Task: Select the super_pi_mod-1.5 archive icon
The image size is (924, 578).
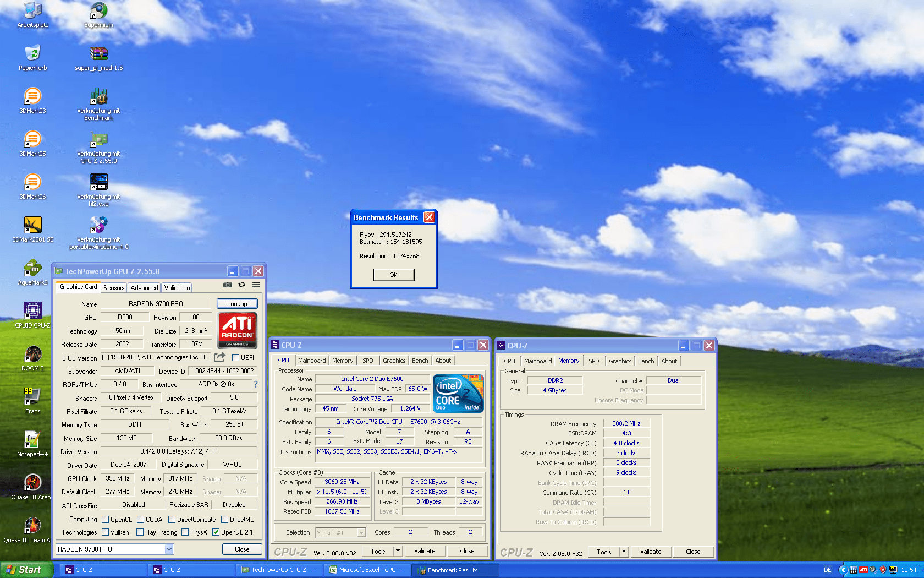Action: click(99, 58)
